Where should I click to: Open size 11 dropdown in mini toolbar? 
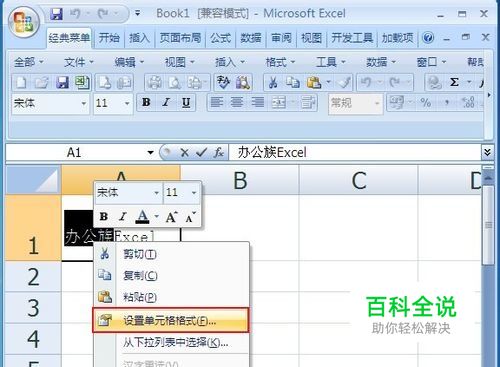coord(194,193)
